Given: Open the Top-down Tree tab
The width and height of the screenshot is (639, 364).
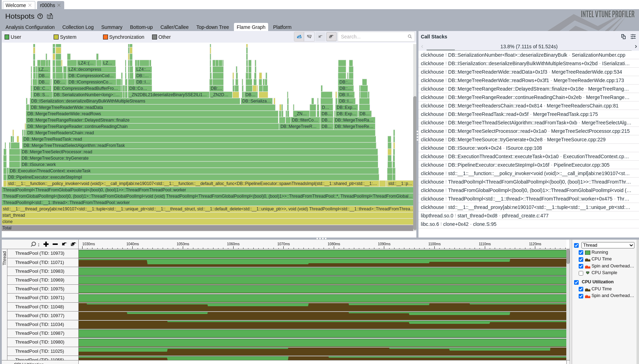Looking at the screenshot, I should 212,27.
